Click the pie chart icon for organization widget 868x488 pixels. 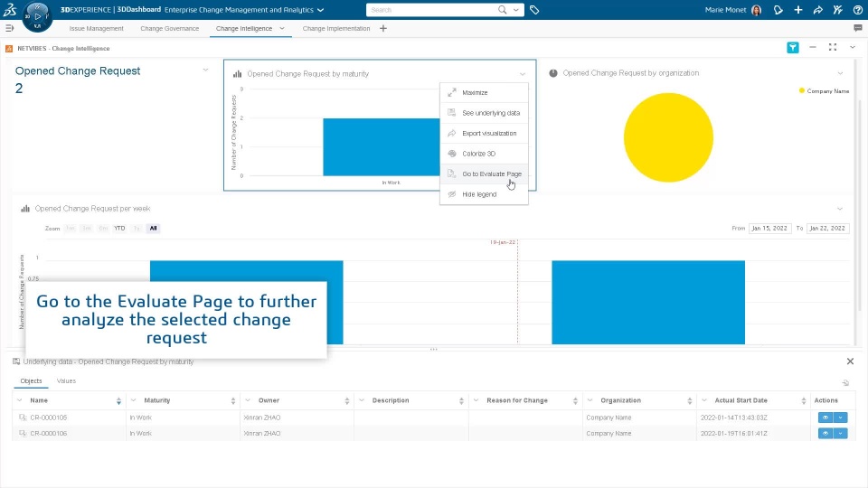click(553, 73)
